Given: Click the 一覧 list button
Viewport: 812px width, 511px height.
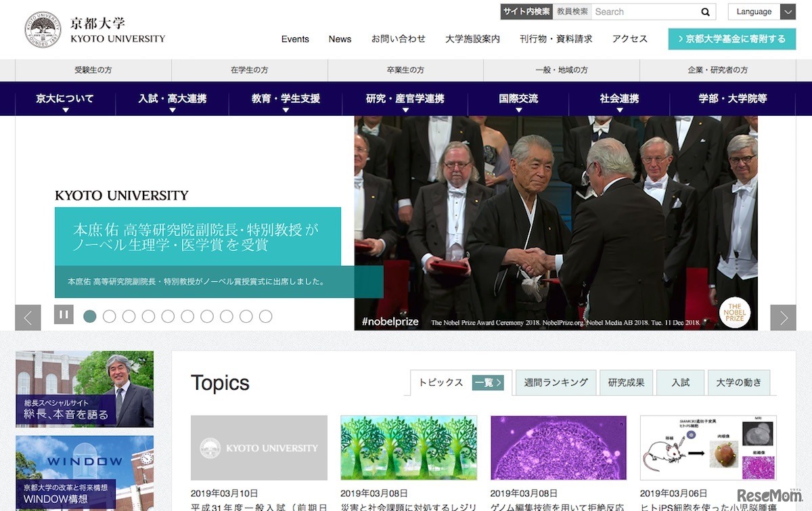Looking at the screenshot, I should coord(488,382).
